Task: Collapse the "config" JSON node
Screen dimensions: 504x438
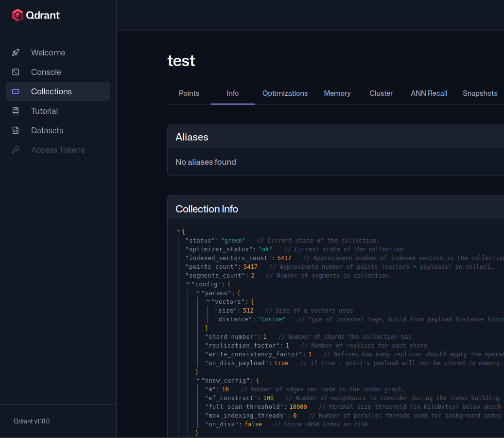Action: 189,283
